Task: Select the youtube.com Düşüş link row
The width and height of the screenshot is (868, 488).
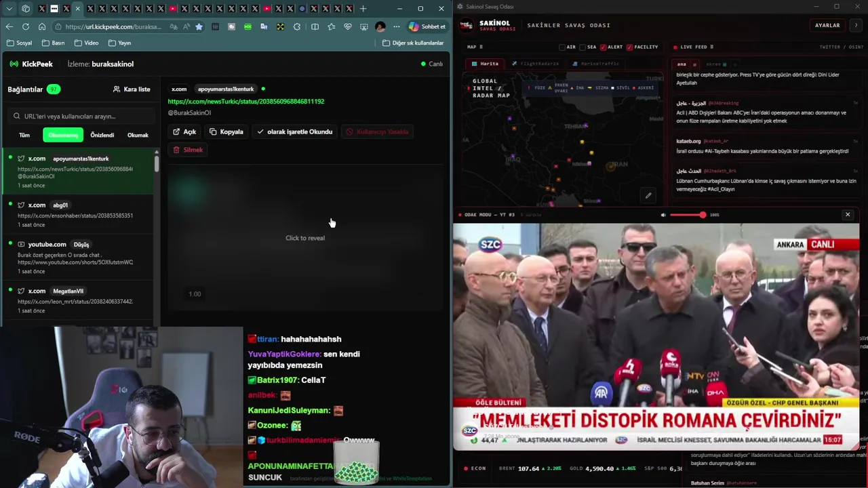Action: 77,258
